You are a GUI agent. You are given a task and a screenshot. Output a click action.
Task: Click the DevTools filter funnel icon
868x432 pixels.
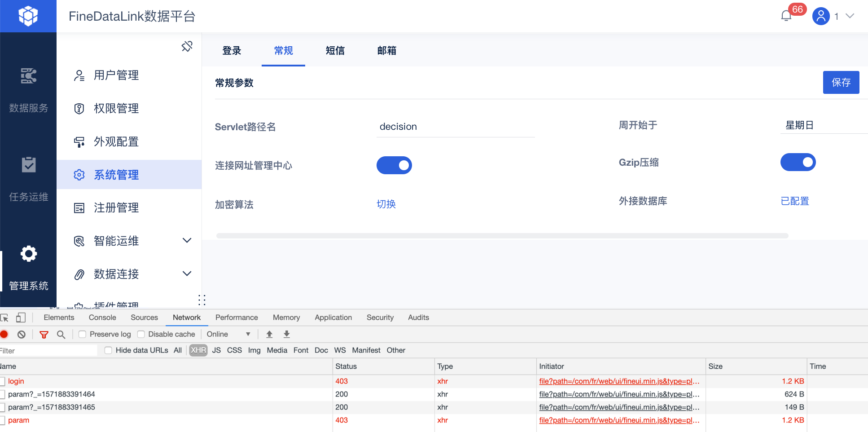[x=44, y=335]
